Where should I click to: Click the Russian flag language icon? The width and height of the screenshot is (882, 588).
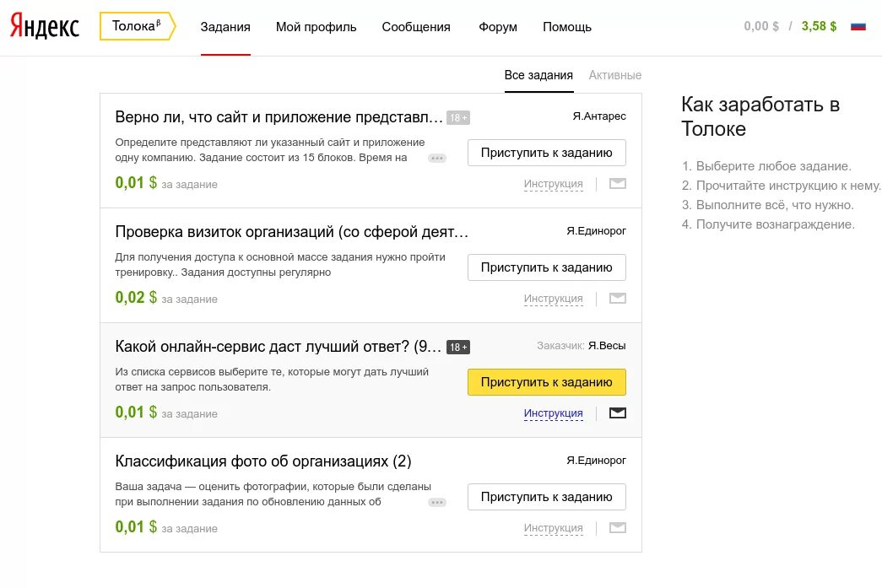tap(858, 26)
